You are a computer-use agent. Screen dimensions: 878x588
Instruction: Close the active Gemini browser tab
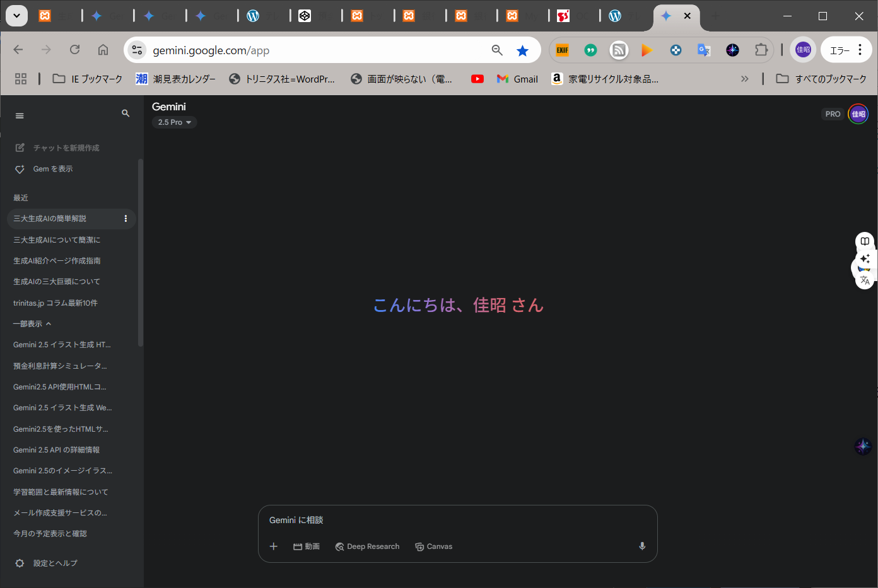[x=687, y=16]
